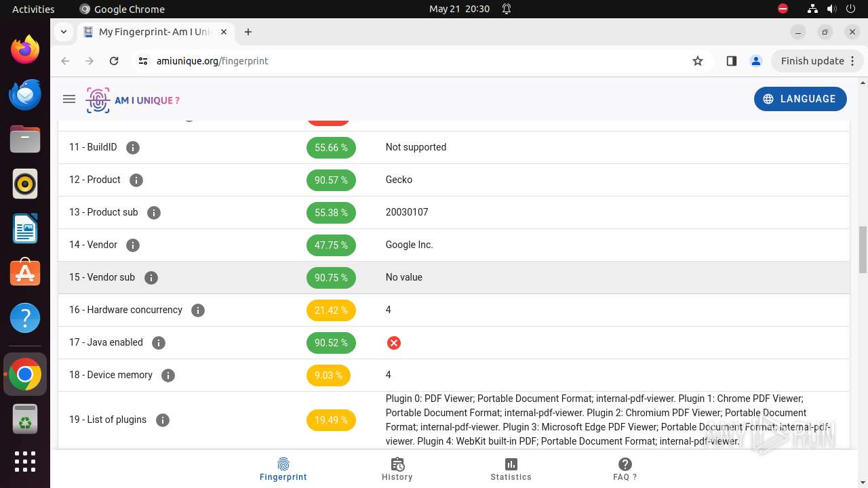
Task: Open the Statistics tab
Action: 511,469
